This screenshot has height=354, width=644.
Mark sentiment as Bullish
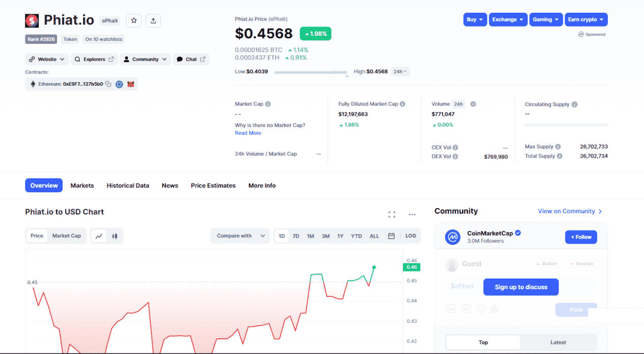tap(546, 264)
